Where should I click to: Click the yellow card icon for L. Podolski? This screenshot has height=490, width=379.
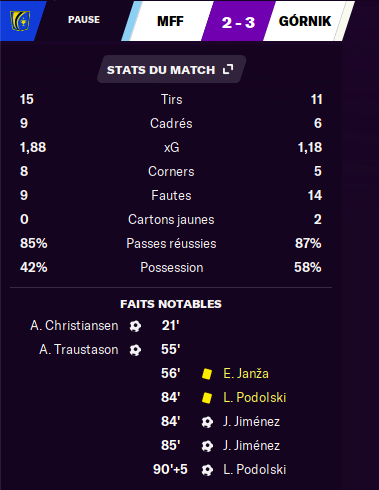pyautogui.click(x=207, y=398)
